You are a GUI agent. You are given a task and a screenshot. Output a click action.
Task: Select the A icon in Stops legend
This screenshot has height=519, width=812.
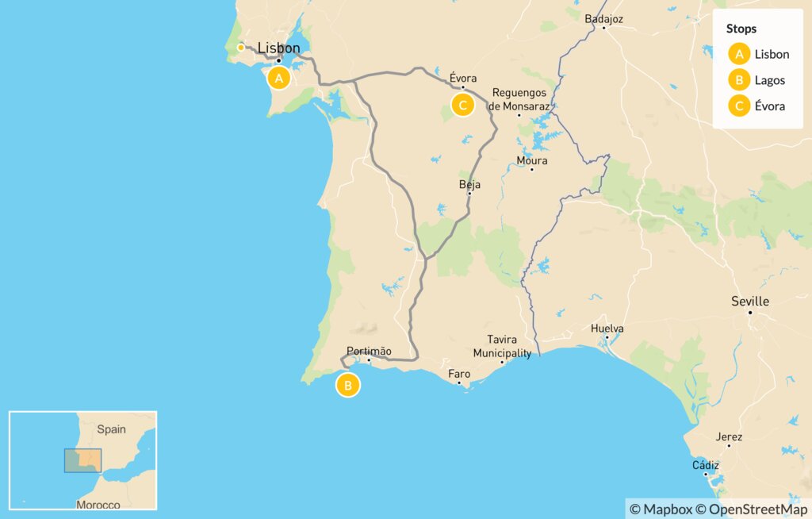[739, 54]
